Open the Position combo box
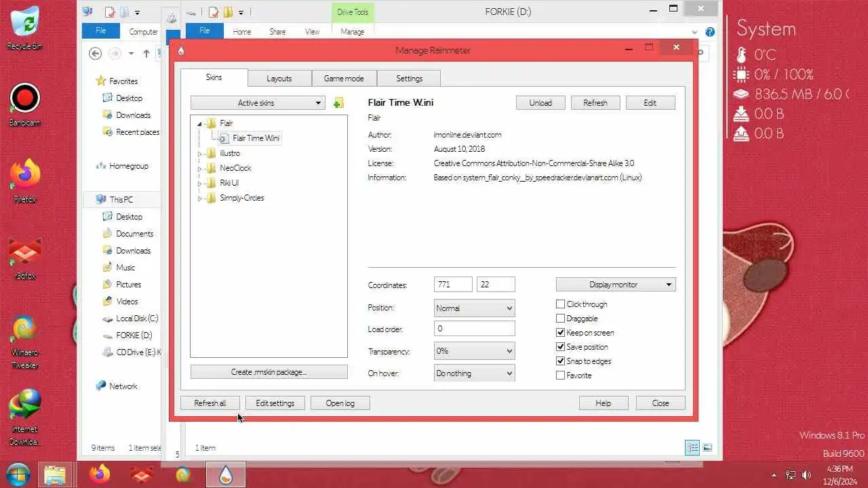This screenshot has width=868, height=488. tap(474, 308)
